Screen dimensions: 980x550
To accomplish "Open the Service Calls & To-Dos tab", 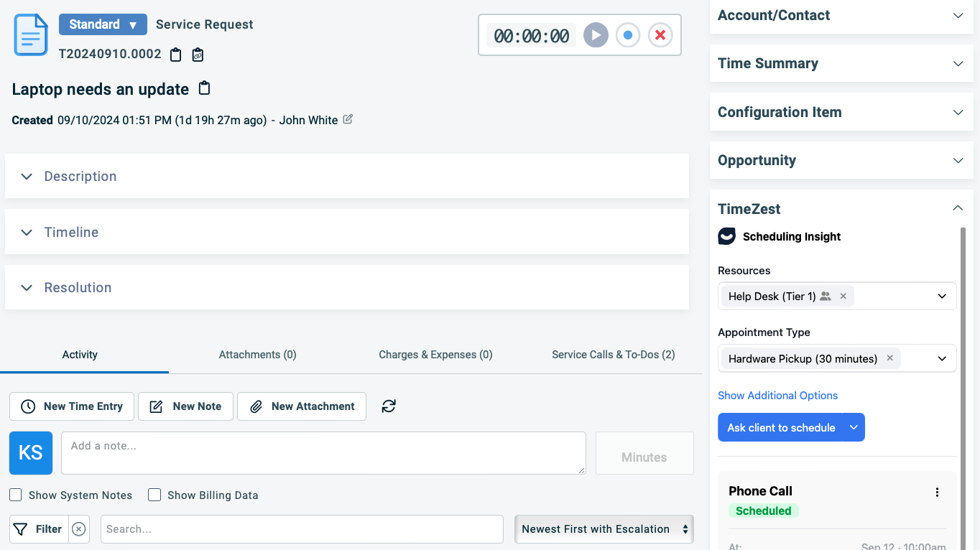I will 613,355.
